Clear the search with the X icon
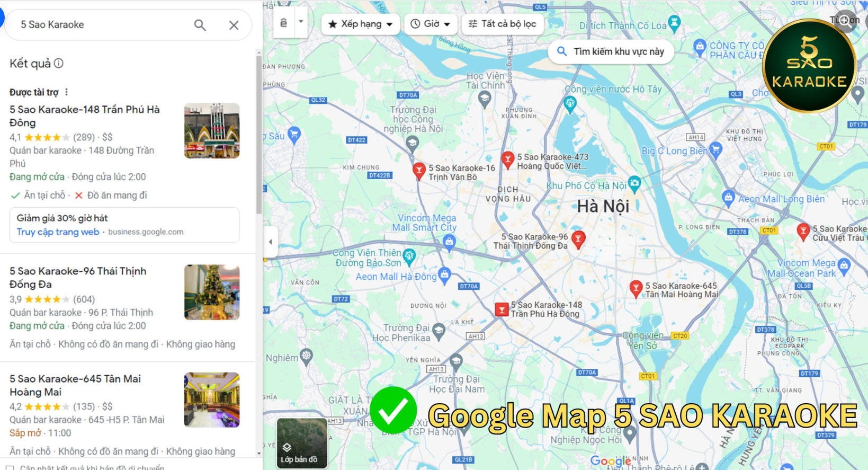This screenshot has width=868, height=470. point(234,25)
